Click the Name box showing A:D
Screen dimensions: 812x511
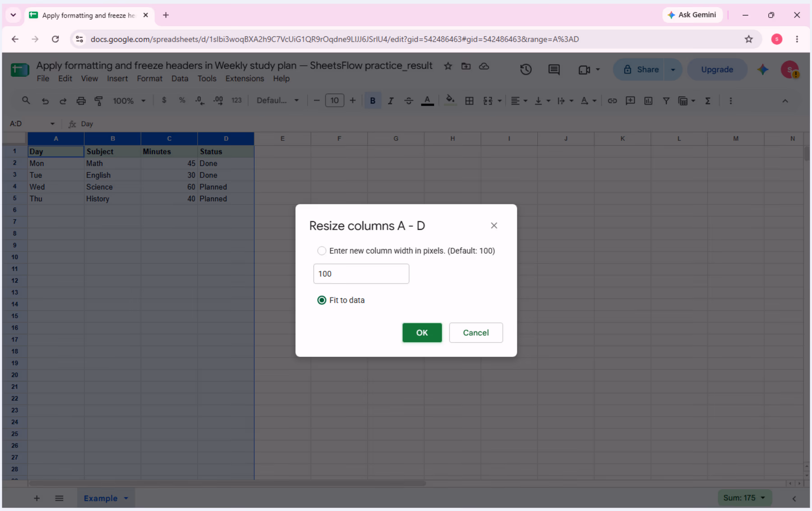32,124
